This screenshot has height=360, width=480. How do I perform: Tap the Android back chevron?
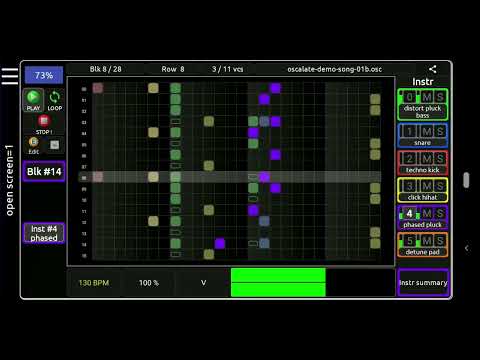pyautogui.click(x=467, y=248)
